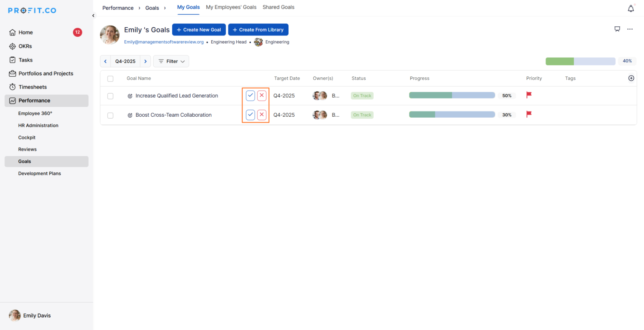Screen dimensions: 644x330
Task: Open HR Administration submenu item
Action: click(38, 125)
